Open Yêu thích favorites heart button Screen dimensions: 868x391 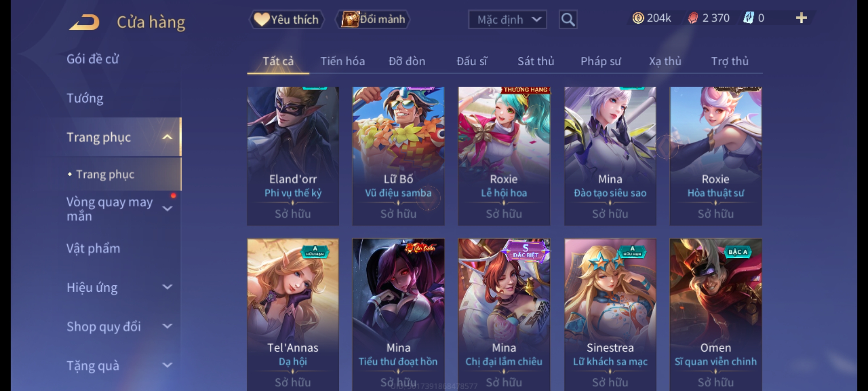pos(286,19)
